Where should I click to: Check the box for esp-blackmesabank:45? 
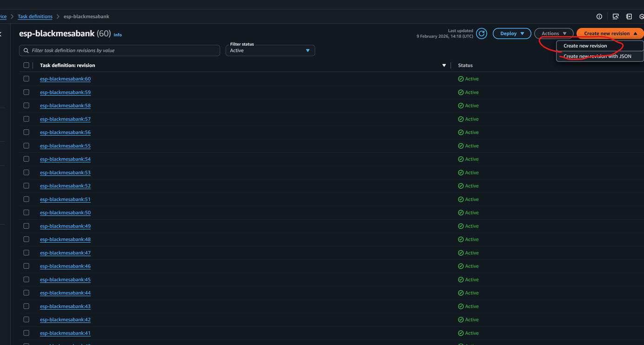[x=26, y=279]
